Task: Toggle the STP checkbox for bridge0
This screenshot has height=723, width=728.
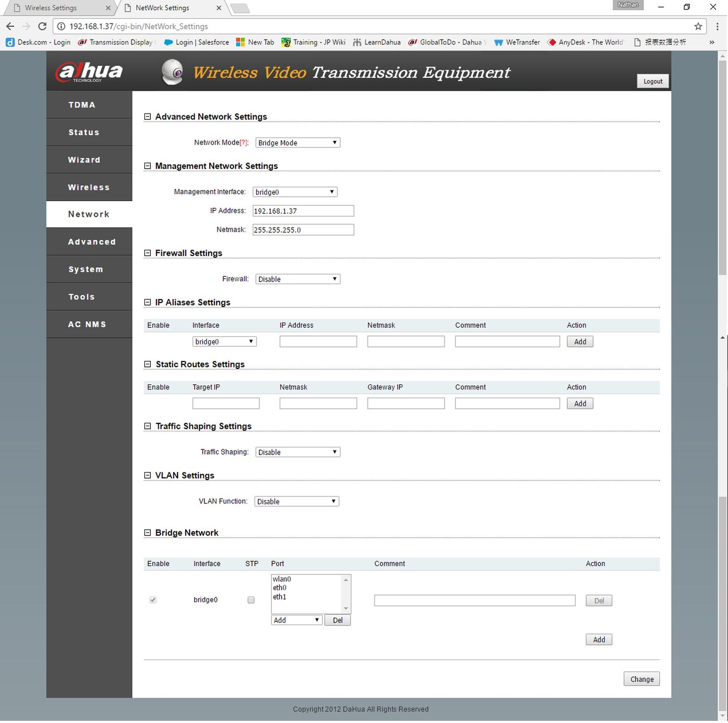Action: (251, 600)
